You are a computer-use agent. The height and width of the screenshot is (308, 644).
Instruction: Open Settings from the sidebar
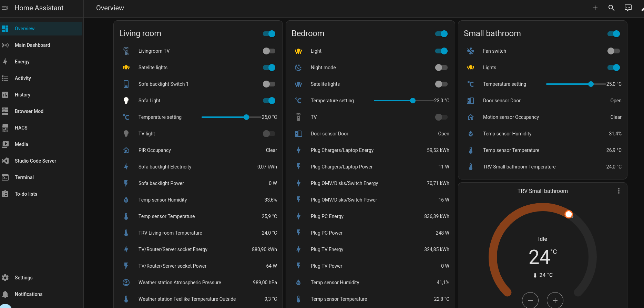[x=23, y=278]
